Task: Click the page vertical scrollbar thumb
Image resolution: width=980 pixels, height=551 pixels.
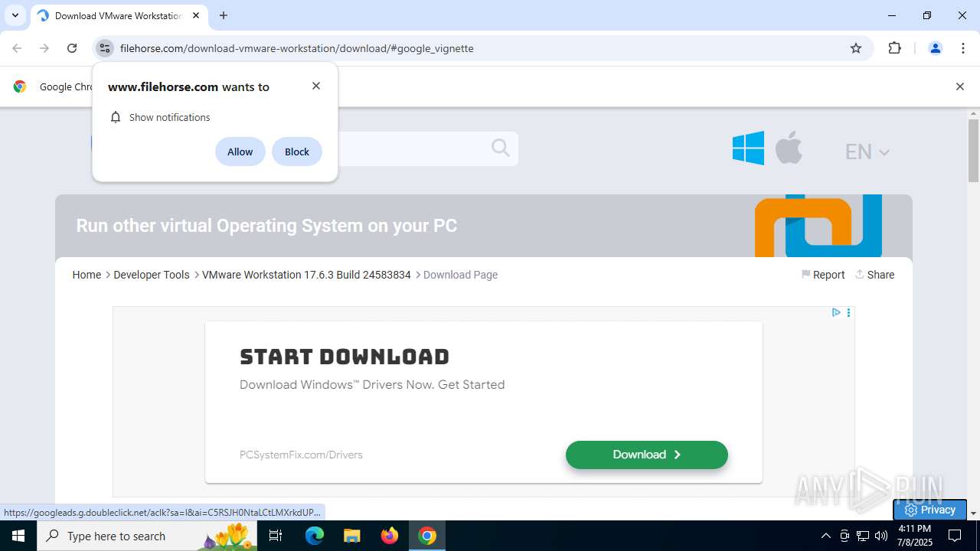Action: click(973, 150)
